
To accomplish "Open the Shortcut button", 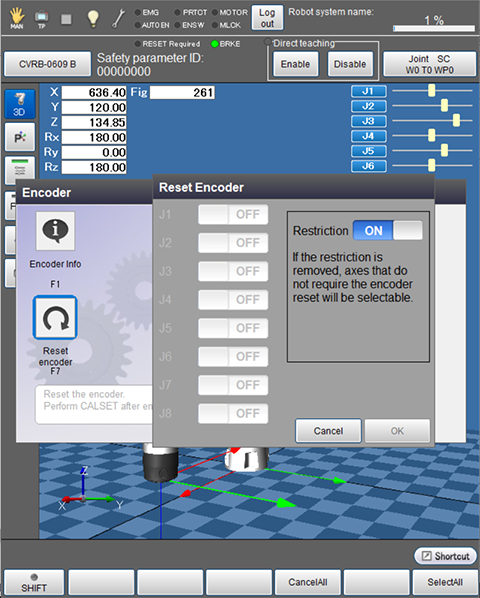I will [445, 556].
